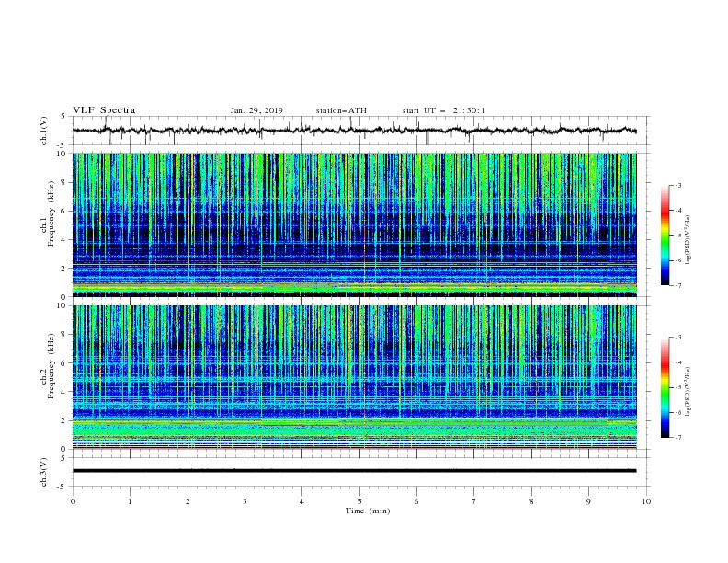Image resolution: width=728 pixels, height=563 pixels.
Task: Click time-axis tick label "1"
Action: (130, 501)
